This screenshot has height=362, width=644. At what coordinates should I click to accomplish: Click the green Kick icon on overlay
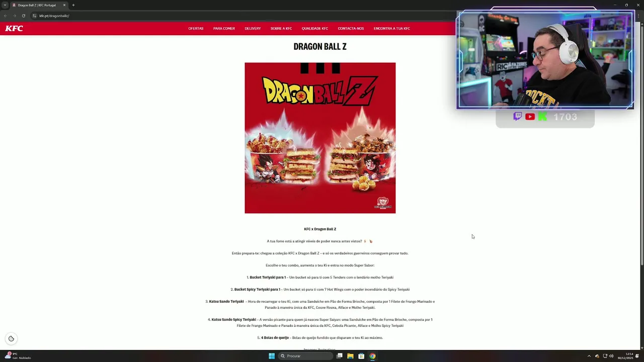(x=542, y=117)
